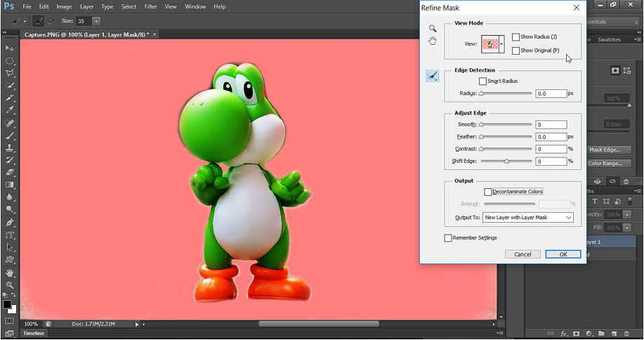Select the Quick Selection tool

9,86
